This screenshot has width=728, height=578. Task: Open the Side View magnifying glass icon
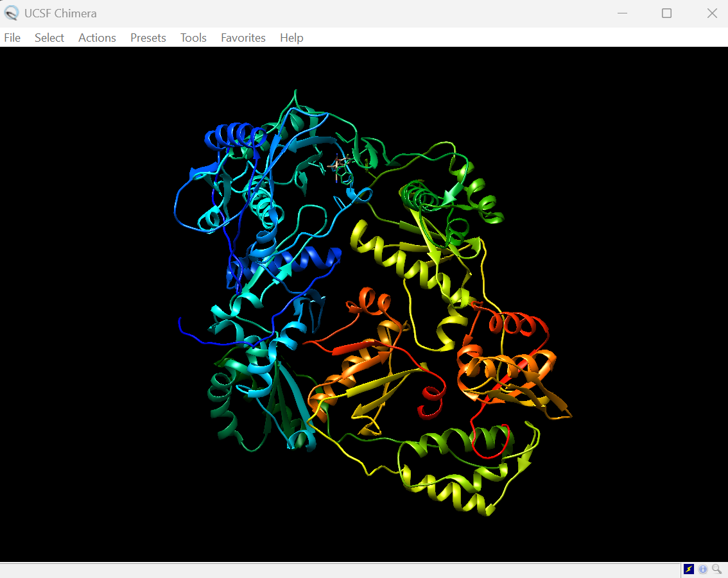point(717,569)
